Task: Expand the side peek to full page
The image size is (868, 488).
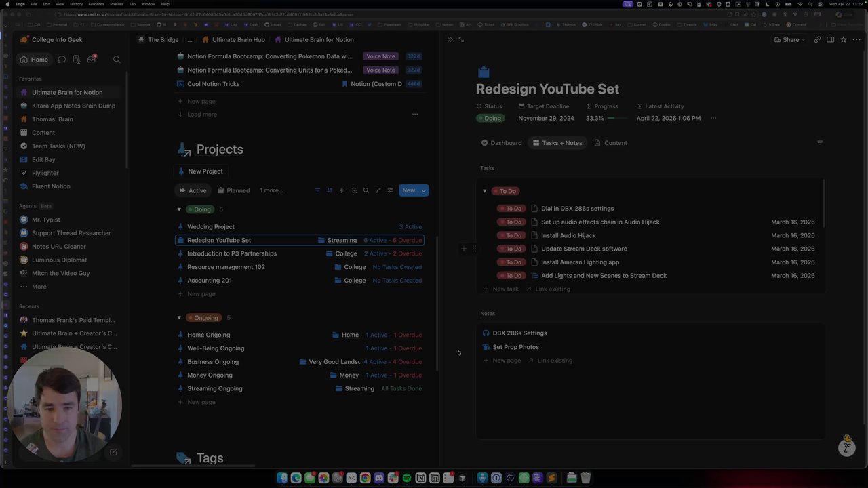Action: (461, 39)
